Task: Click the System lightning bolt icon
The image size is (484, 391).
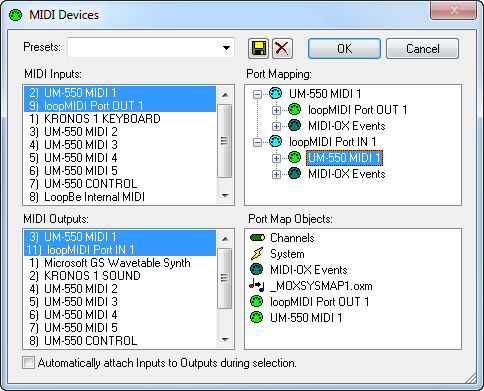Action: [257, 254]
